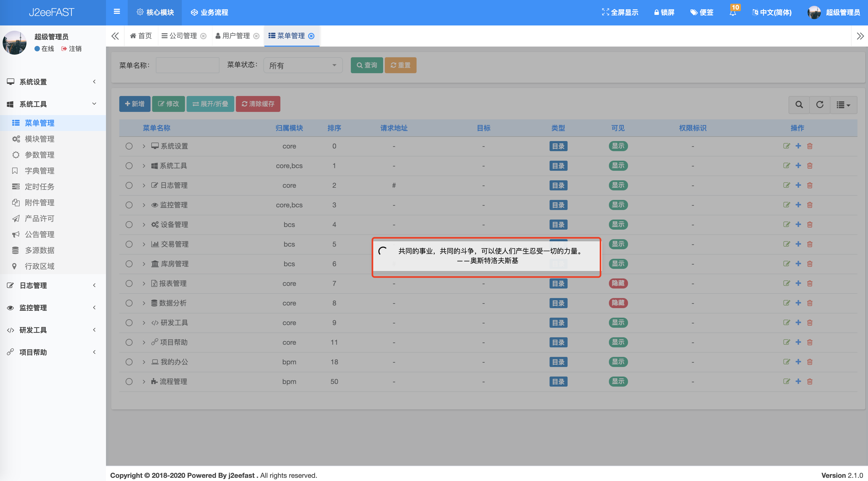Open the 菜单状态 dropdown showing 所有
The image size is (868, 481).
[x=303, y=65]
